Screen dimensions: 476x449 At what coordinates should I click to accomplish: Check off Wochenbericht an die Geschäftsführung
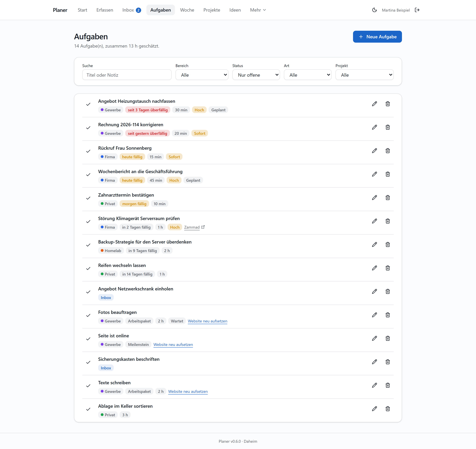[x=88, y=175]
